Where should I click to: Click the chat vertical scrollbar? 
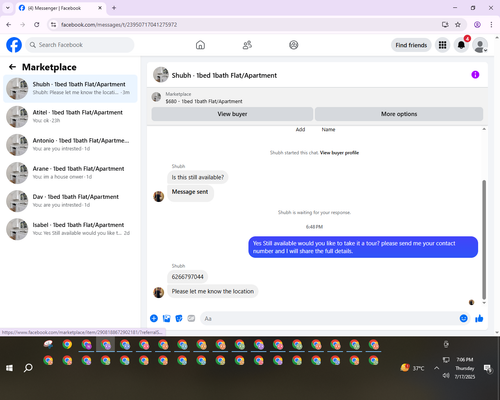pyautogui.click(x=484, y=239)
